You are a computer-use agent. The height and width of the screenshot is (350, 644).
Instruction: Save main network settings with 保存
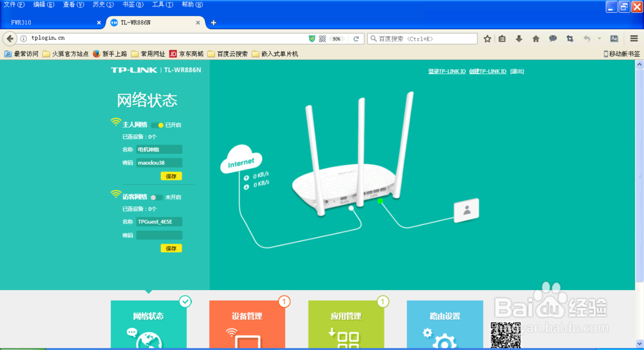[171, 177]
